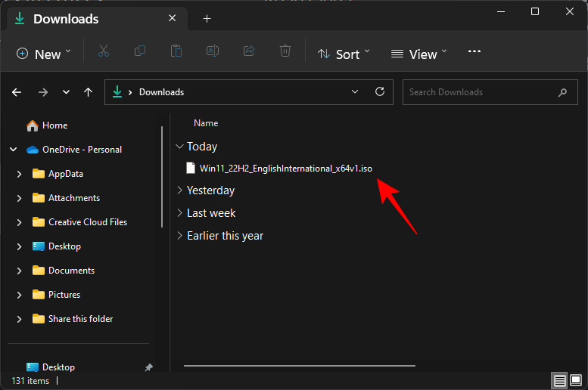Open the Attachments folder

(x=66, y=198)
